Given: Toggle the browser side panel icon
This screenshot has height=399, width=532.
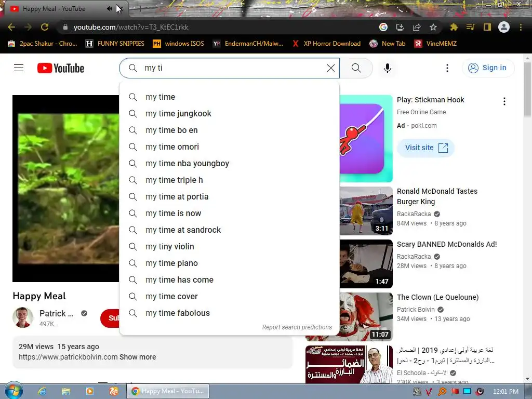Looking at the screenshot, I should pyautogui.click(x=487, y=27).
